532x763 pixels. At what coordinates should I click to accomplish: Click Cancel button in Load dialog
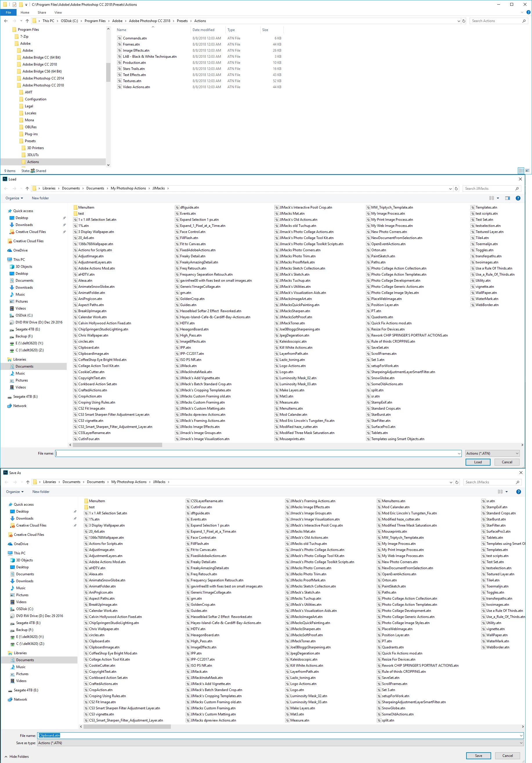tap(507, 462)
